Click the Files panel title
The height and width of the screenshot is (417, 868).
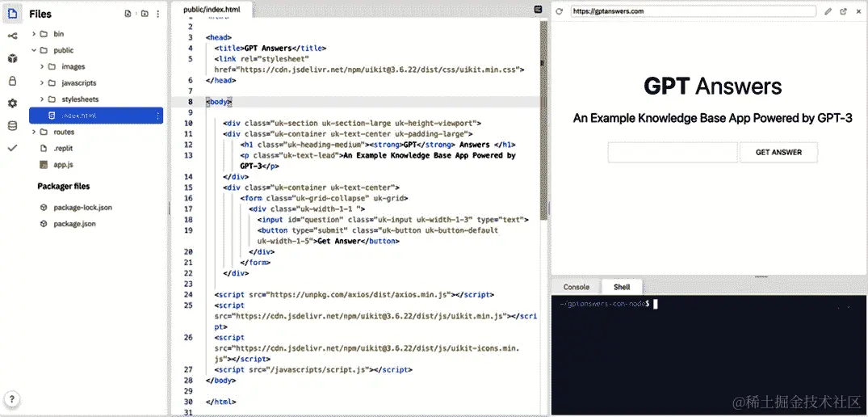tap(40, 14)
